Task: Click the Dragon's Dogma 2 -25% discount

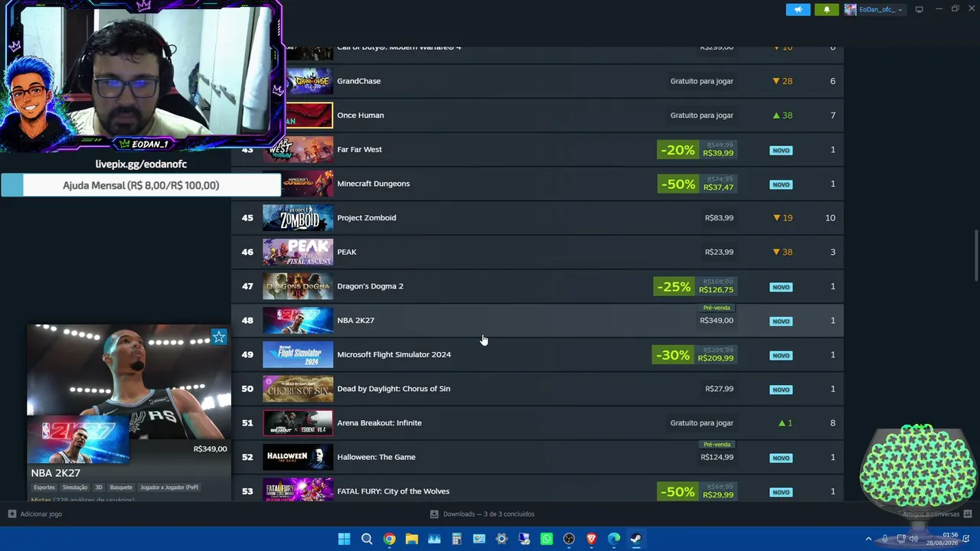Action: tap(674, 287)
